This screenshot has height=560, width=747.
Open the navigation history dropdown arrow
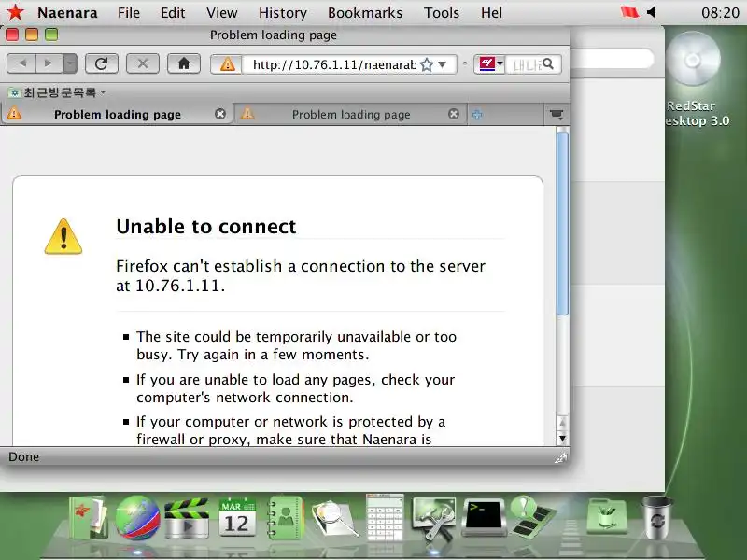tap(69, 63)
